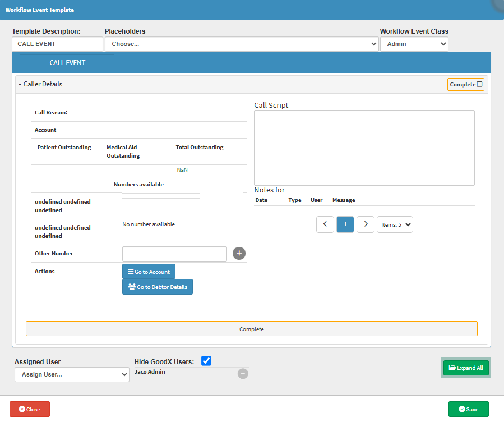The image size is (504, 422).
Task: Open the Workflow Event Class dropdown
Action: pos(414,44)
